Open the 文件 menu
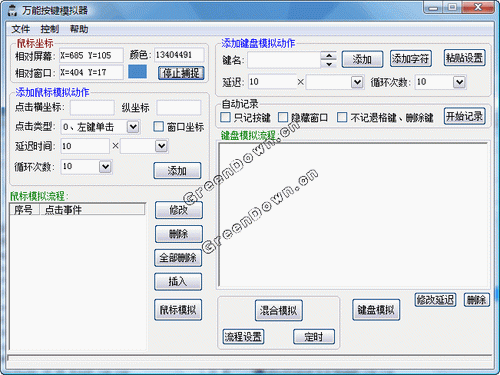The image size is (500, 375). tap(21, 29)
